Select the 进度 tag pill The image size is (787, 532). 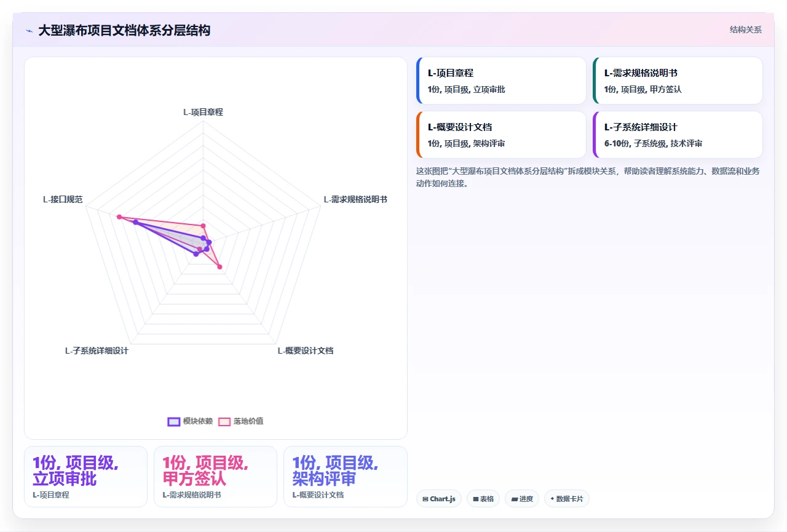(x=522, y=499)
